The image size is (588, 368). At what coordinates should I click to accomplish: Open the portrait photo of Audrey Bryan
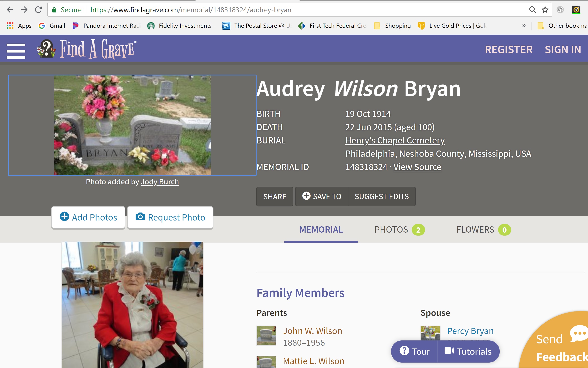tap(132, 305)
